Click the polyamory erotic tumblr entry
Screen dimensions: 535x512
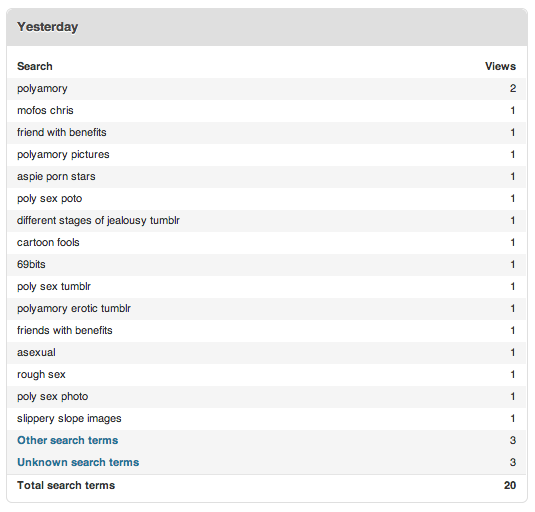[x=74, y=308]
